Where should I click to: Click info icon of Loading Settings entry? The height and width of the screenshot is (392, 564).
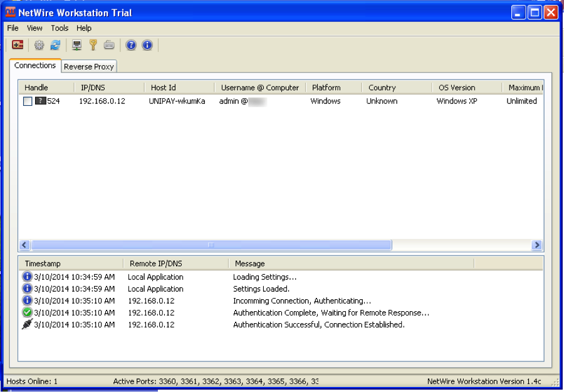pos(27,277)
